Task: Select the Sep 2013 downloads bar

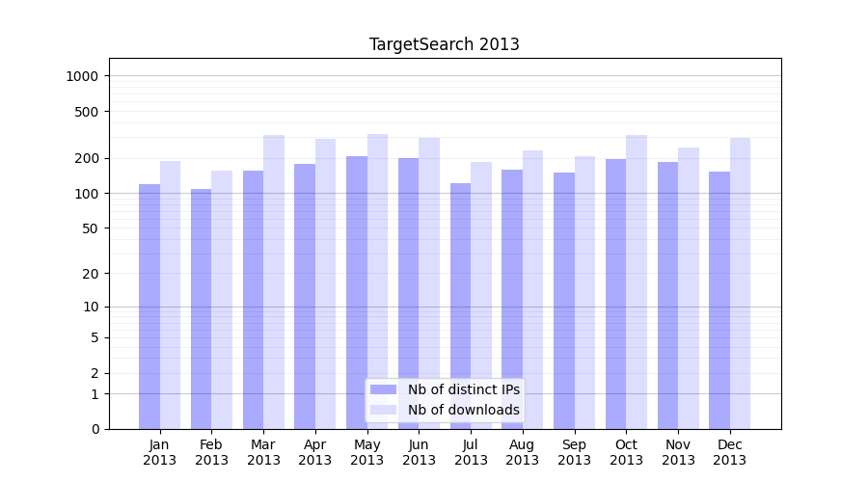Action: pos(584,292)
